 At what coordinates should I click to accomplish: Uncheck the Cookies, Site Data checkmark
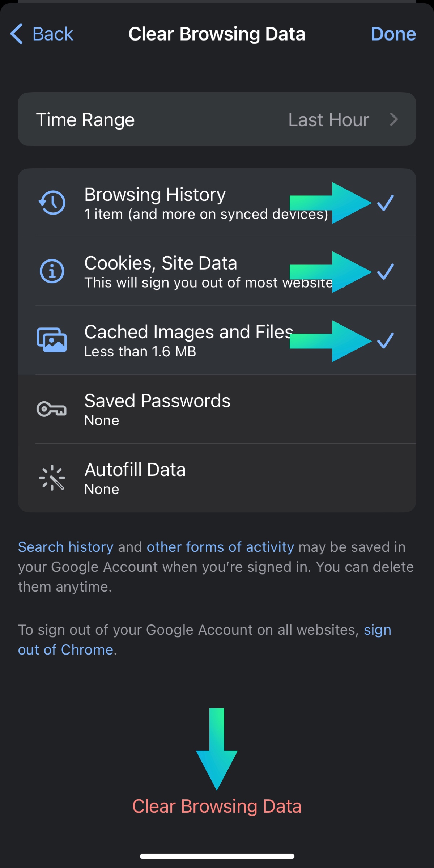click(386, 272)
